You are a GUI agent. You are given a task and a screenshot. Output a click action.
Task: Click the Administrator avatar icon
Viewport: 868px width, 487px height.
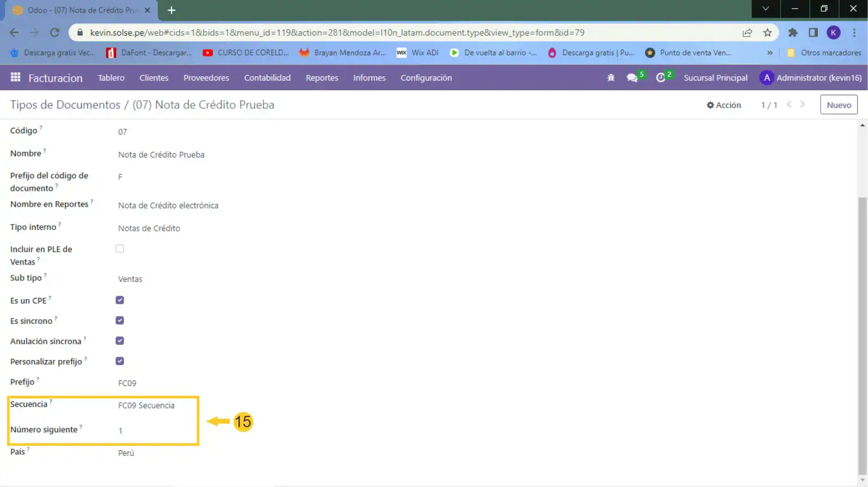[x=766, y=78]
